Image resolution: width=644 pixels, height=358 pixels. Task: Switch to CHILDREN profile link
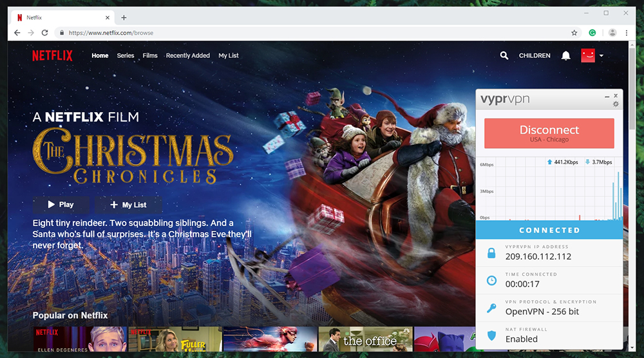[x=535, y=55]
